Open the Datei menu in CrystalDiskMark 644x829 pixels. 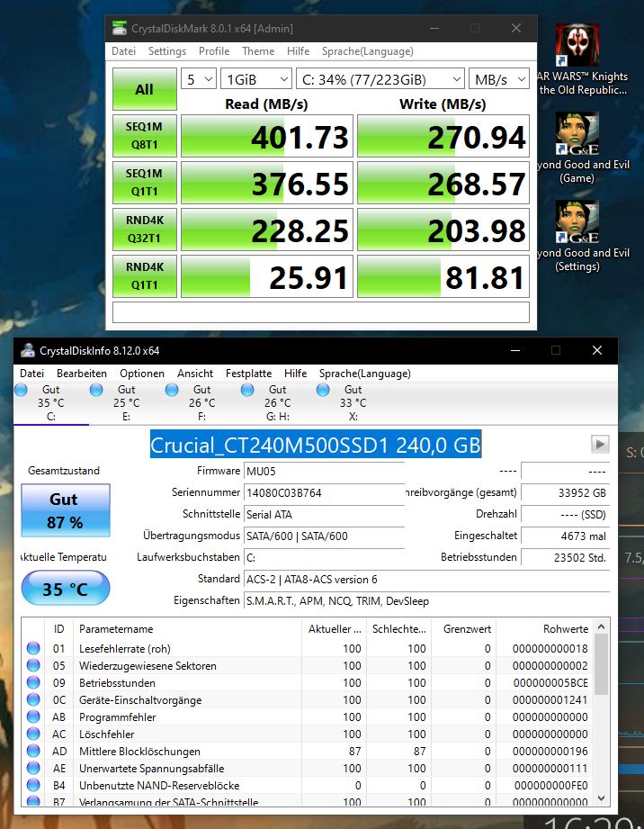point(123,51)
